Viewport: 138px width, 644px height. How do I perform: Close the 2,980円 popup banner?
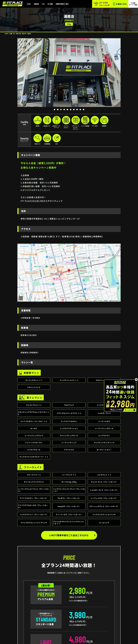coord(136,380)
